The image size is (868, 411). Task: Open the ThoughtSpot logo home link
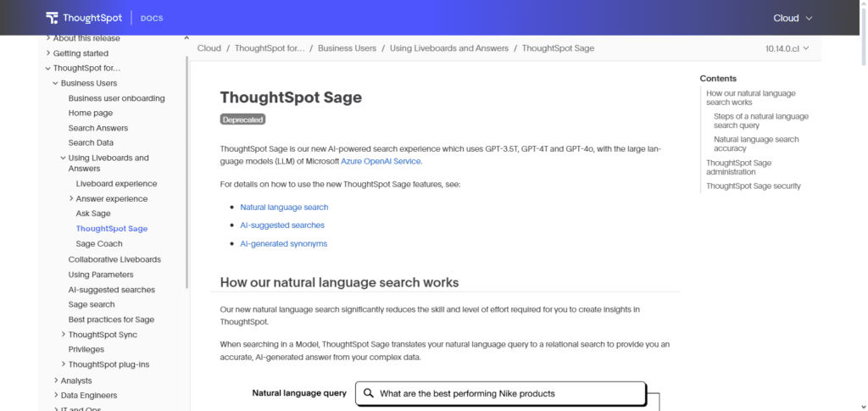[x=84, y=18]
